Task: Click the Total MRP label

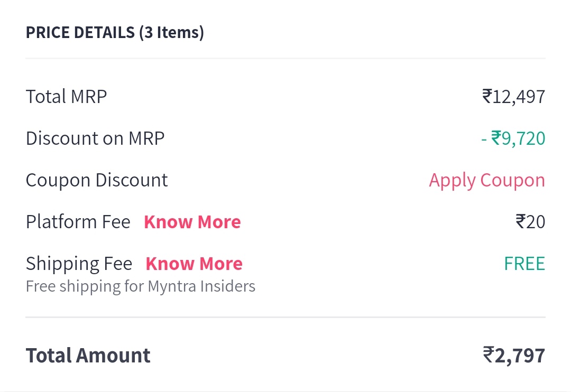Action: click(x=66, y=97)
